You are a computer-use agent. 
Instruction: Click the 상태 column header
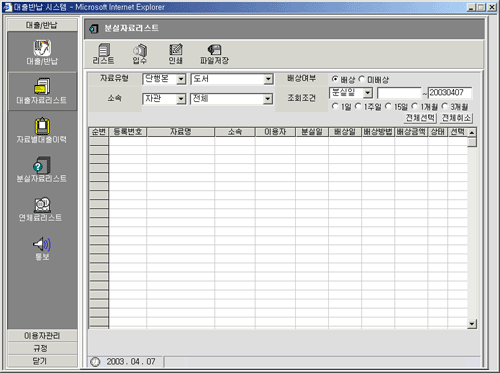(438, 132)
